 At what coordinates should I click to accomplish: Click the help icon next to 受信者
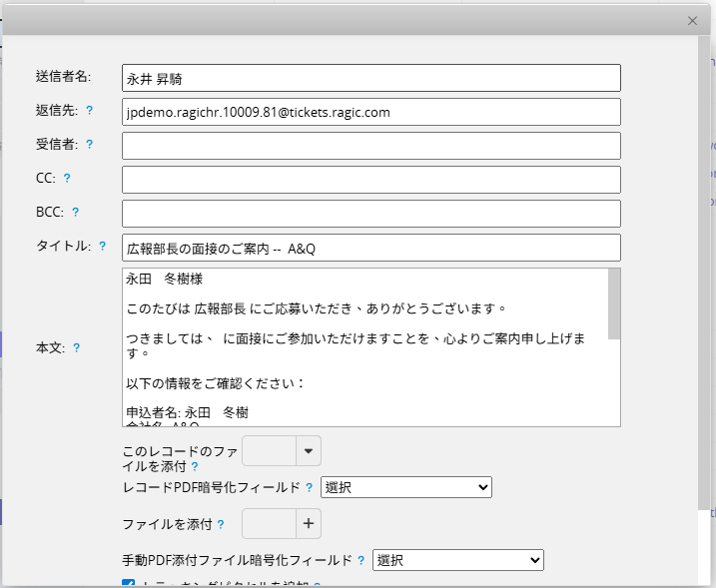[x=90, y=145]
